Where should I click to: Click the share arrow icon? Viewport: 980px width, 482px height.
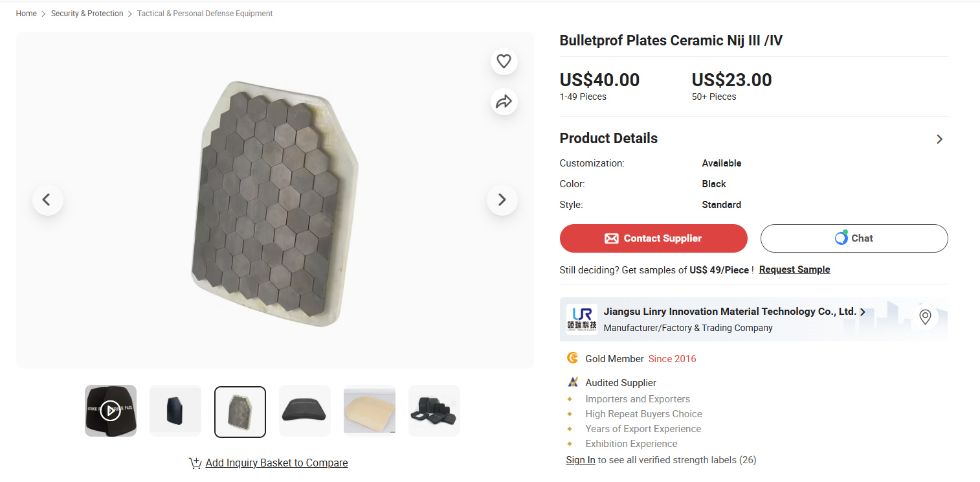[x=504, y=102]
